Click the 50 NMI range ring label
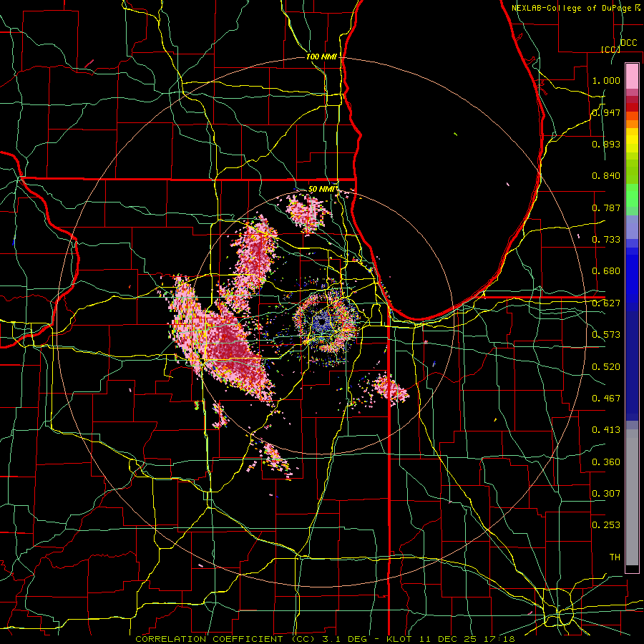Image resolution: width=644 pixels, height=644 pixels. coord(322,190)
